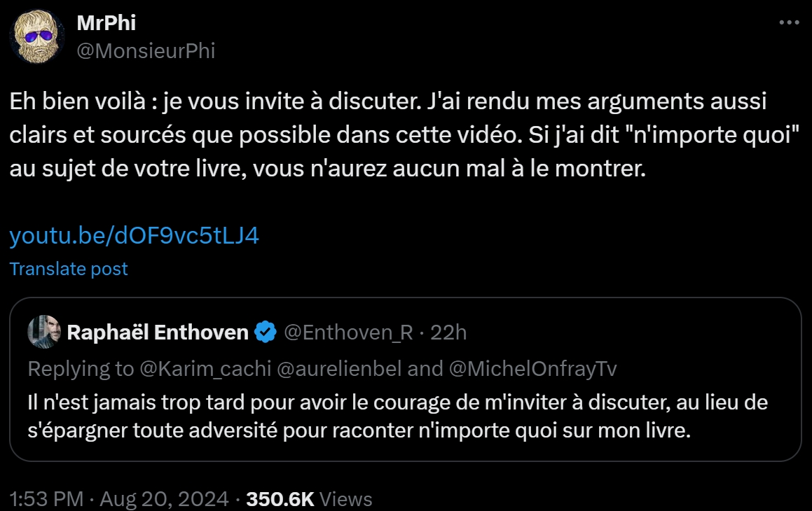Click the "Replying to" label in quoted post

coord(80,368)
